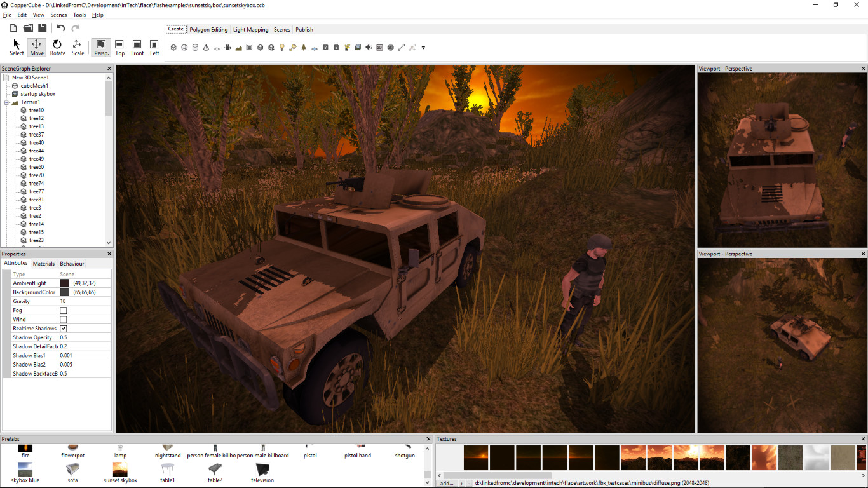Collapse the Terrain1 tree node

(5, 102)
